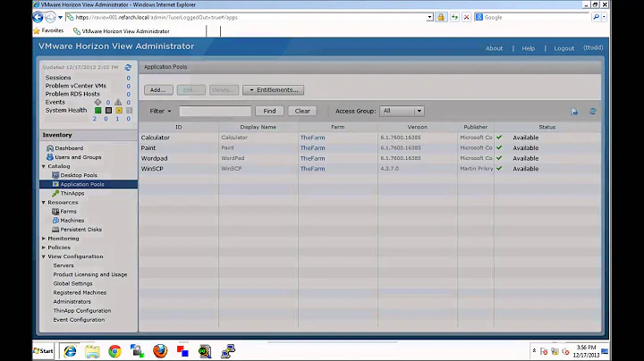Click the browser security lock icon
The width and height of the screenshot is (644, 361).
pos(441,17)
